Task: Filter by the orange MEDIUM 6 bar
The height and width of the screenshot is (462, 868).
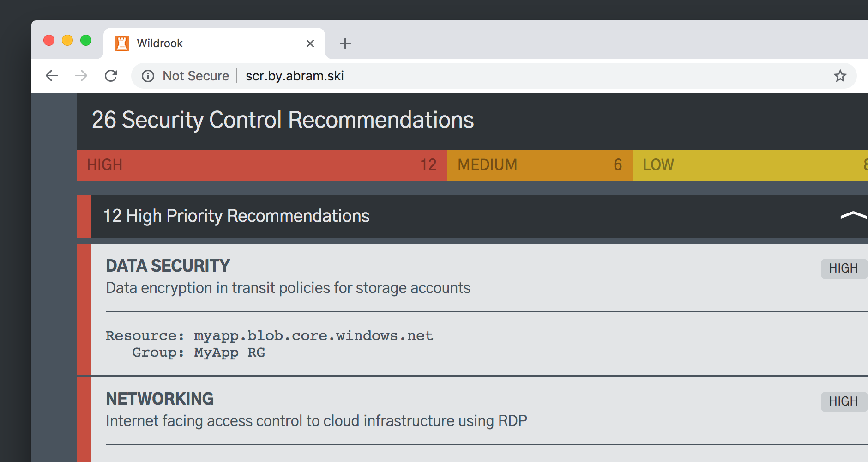Action: click(540, 165)
